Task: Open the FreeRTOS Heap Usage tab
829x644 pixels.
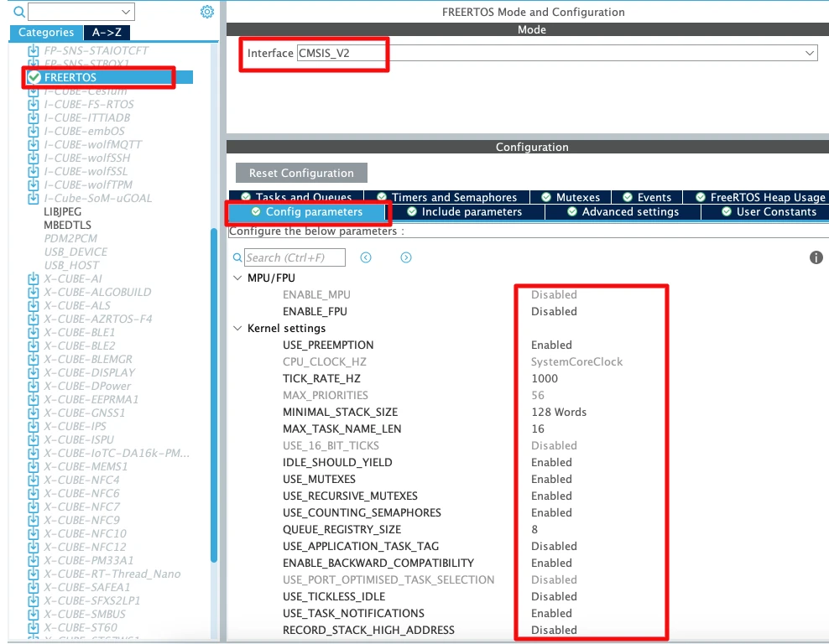Action: (x=759, y=197)
